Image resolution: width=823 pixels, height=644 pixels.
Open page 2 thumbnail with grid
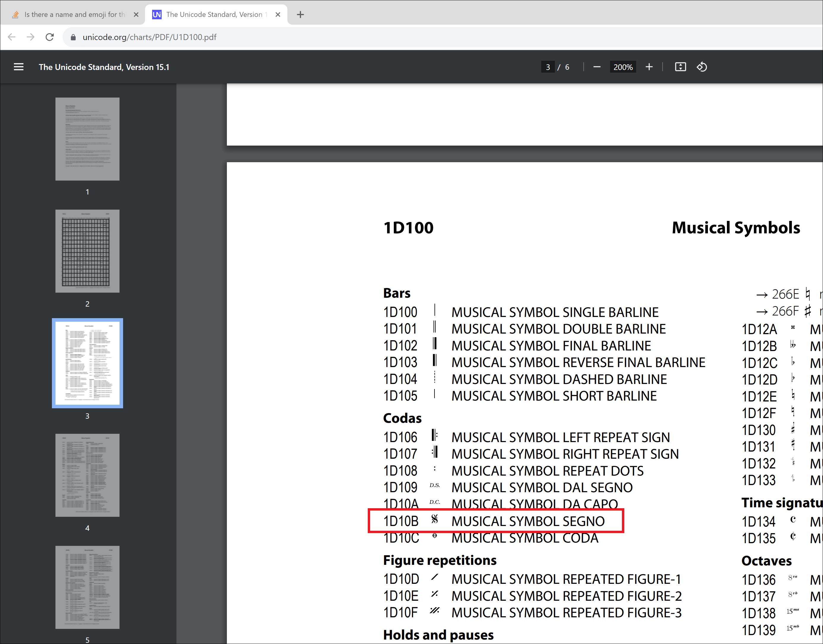(87, 251)
